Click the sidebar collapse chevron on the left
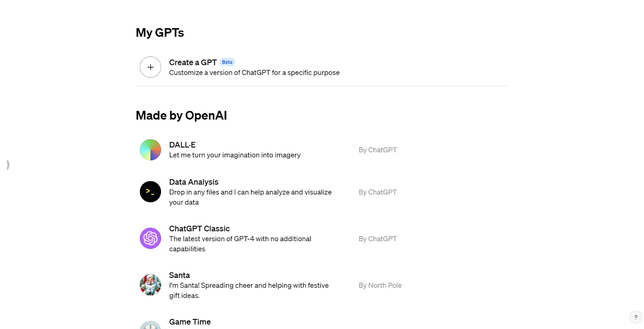644x329 pixels. coord(7,165)
